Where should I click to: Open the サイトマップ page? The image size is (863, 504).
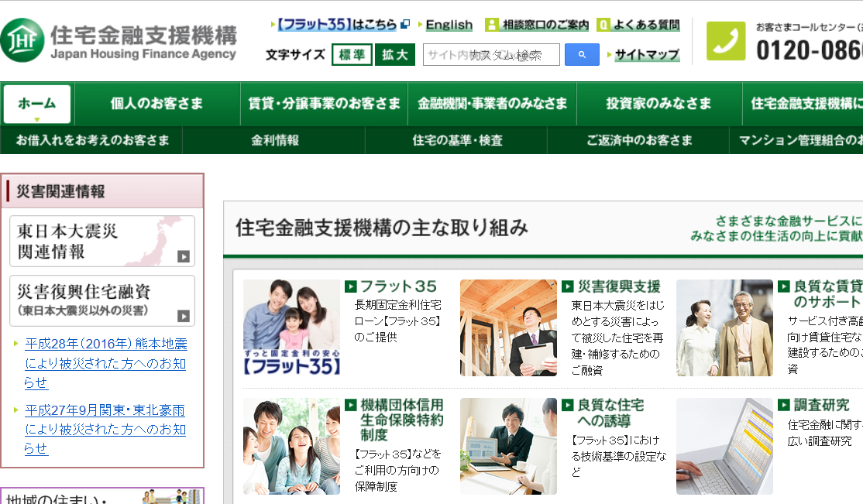click(x=647, y=55)
